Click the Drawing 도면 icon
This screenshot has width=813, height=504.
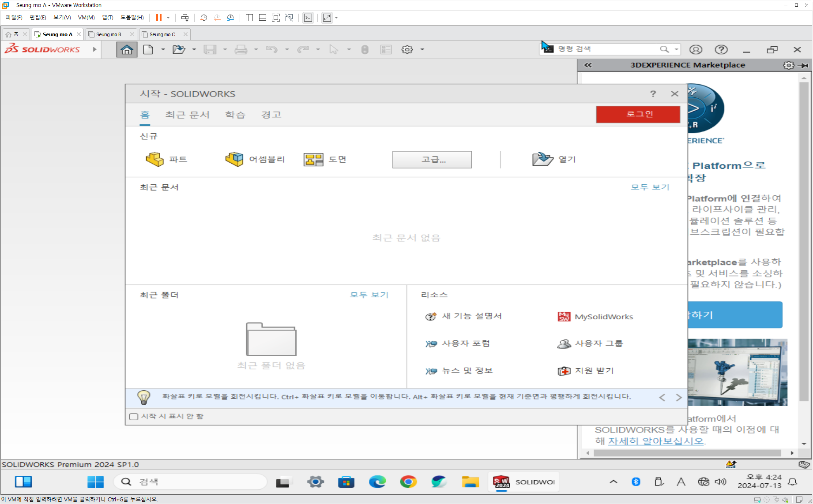point(313,159)
